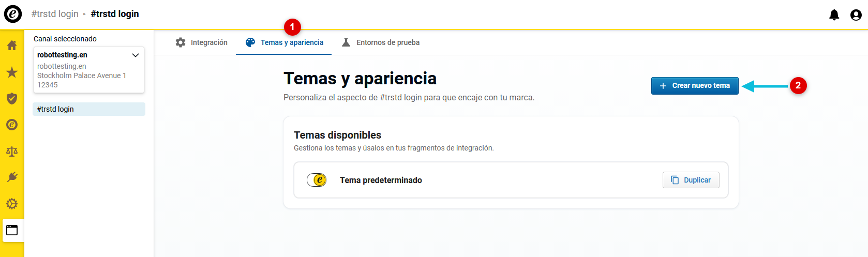The height and width of the screenshot is (257, 868).
Task: Switch to Entornos de prueba tab
Action: tap(381, 42)
